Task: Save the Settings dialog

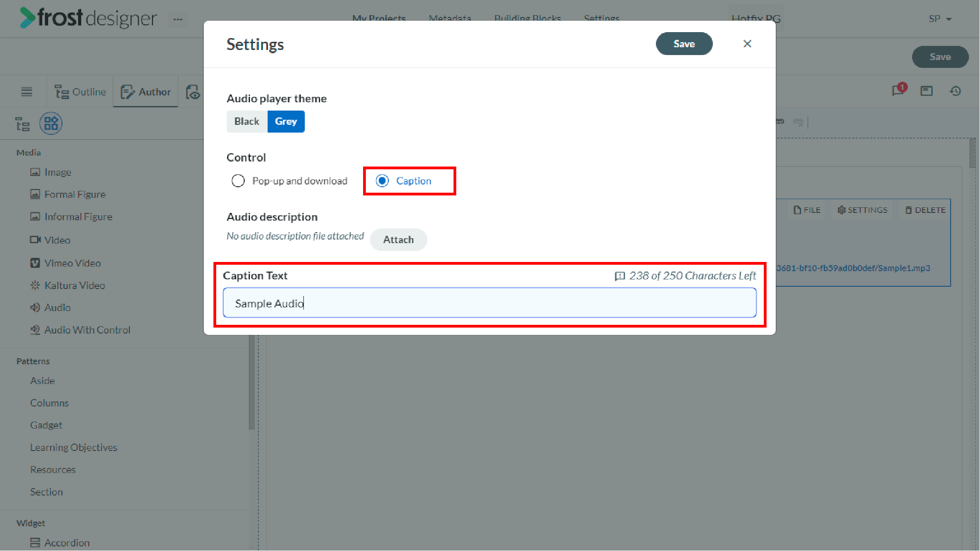Action: click(x=684, y=44)
